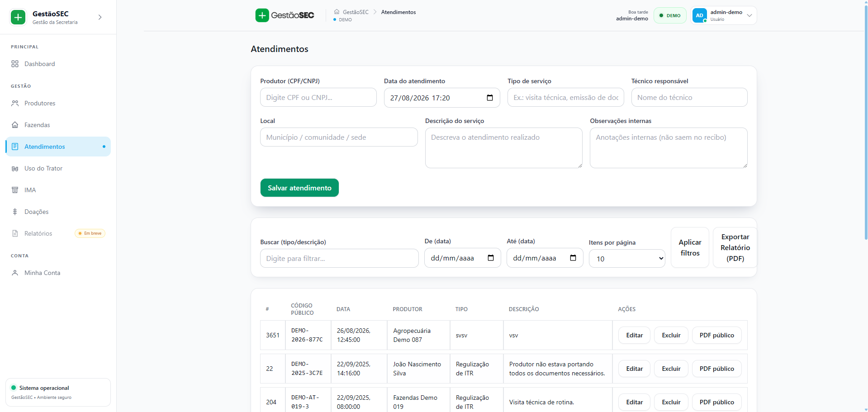The width and height of the screenshot is (868, 412).
Task: Open the 'Até (data)' calendar picker
Action: point(573,258)
